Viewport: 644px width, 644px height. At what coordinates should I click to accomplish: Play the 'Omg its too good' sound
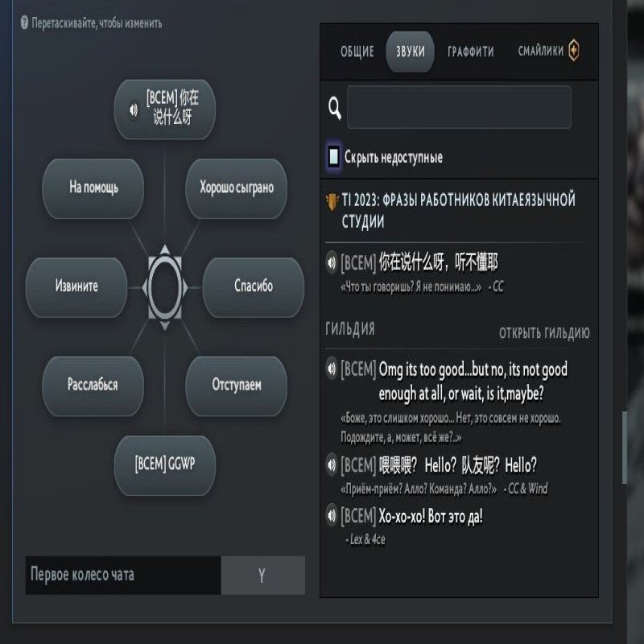(x=332, y=369)
